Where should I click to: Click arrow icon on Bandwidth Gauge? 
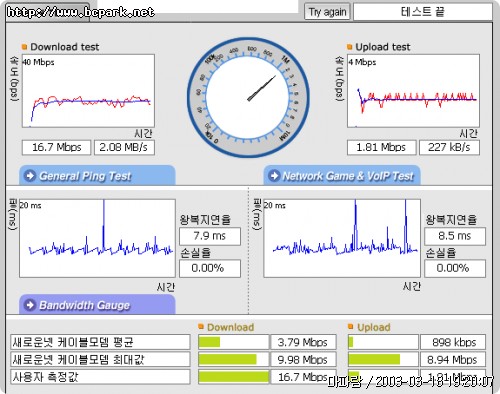pos(30,305)
